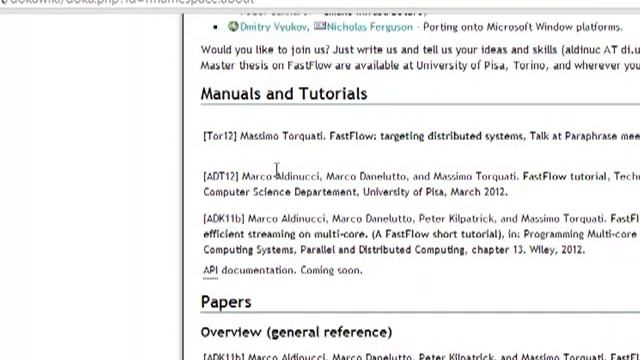Open the Dmitry Vyukov link

point(274,27)
